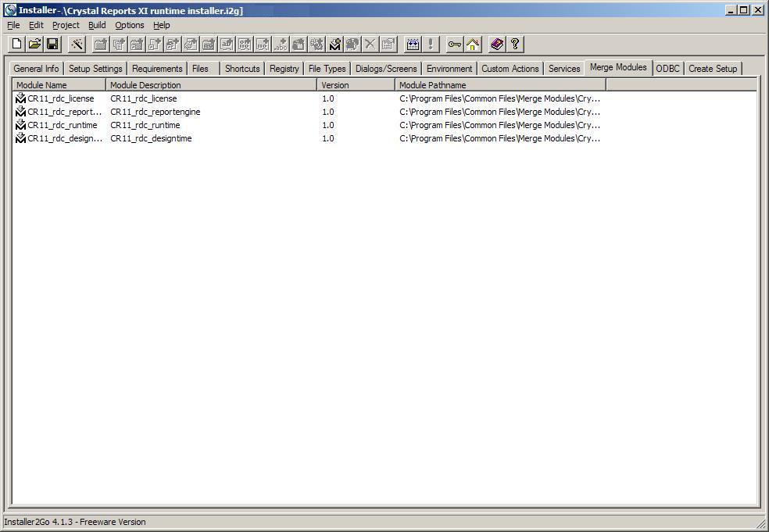Create a new installer project
This screenshot has height=532, width=769.
tap(16, 45)
